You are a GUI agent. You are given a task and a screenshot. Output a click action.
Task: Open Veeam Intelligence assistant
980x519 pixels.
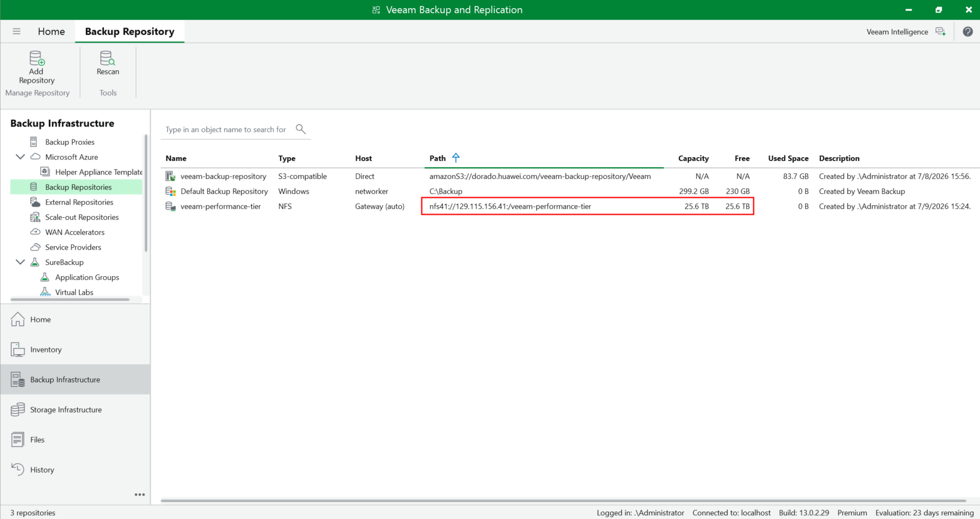click(897, 32)
